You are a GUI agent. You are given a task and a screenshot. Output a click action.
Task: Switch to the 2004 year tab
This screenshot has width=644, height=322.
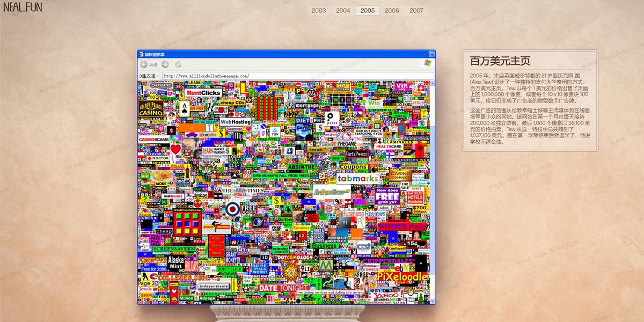pos(343,10)
